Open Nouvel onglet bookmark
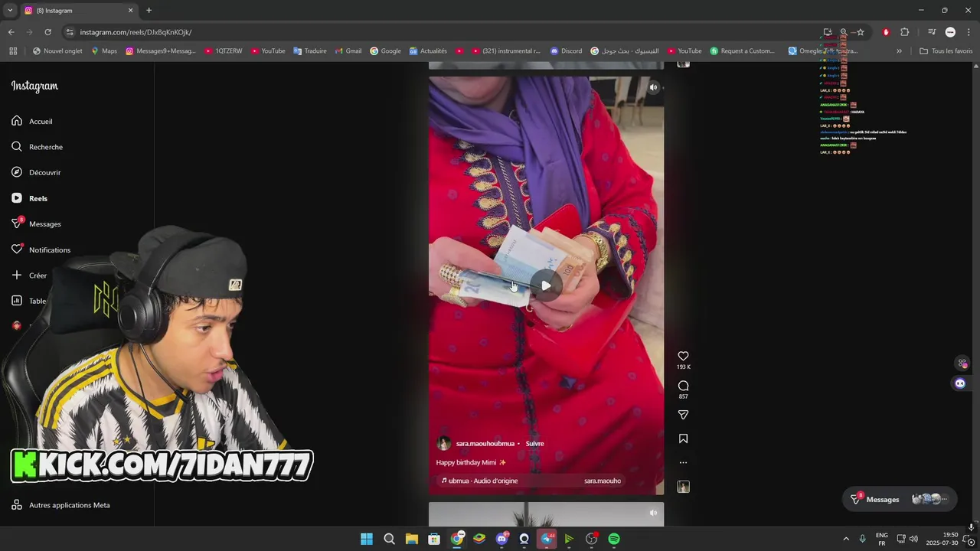Screen dimensions: 980x551 (x=57, y=51)
